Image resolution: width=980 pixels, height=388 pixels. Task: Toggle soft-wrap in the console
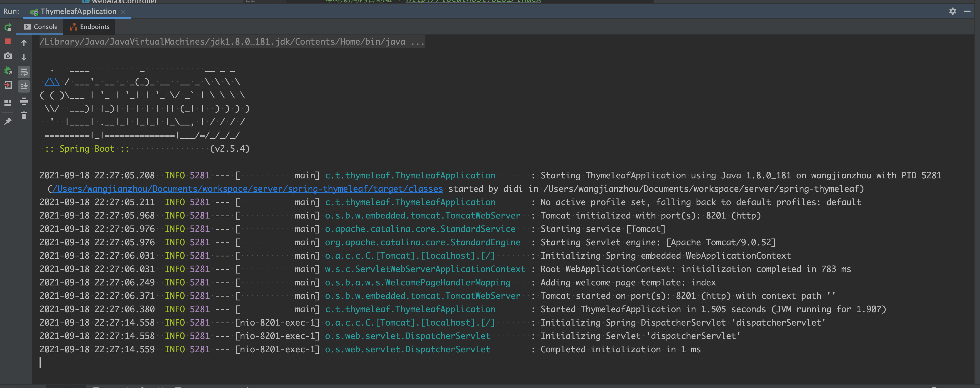tap(24, 72)
